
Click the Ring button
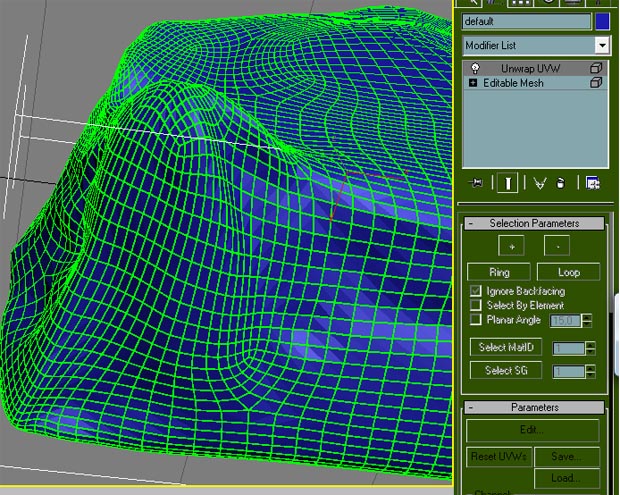(x=499, y=272)
